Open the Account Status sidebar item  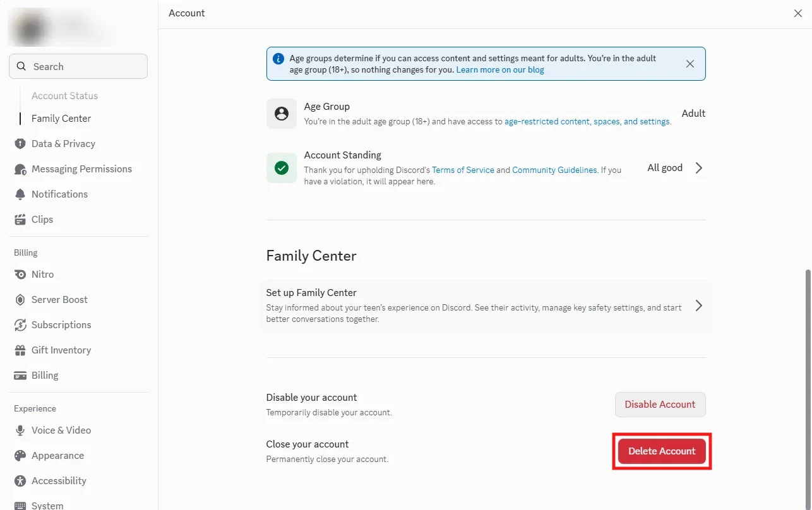point(64,96)
